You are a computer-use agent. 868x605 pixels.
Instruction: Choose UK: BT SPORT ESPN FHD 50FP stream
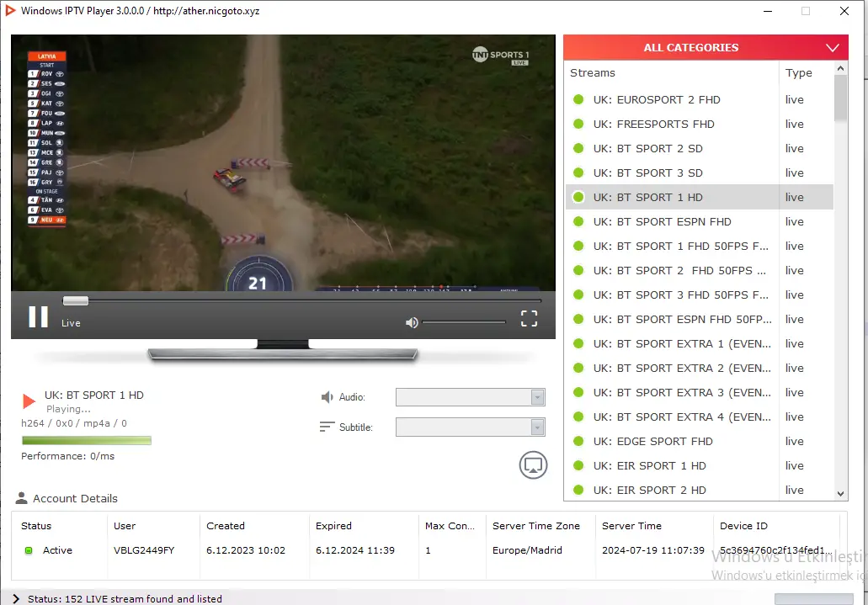699,320
